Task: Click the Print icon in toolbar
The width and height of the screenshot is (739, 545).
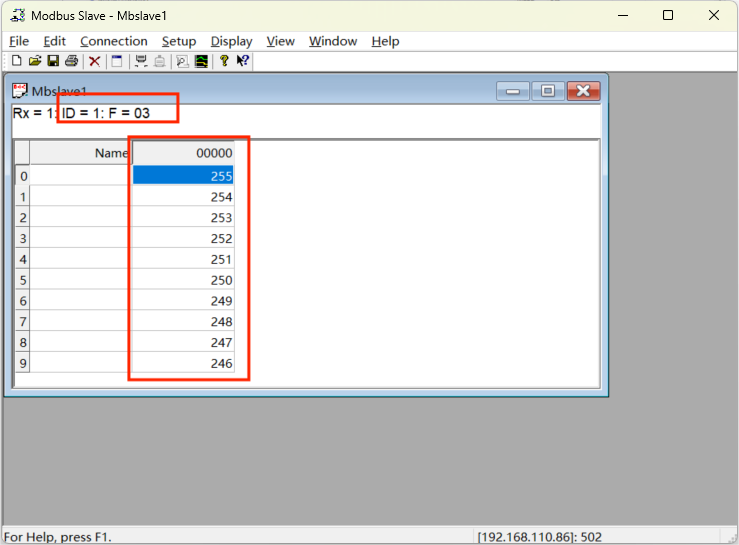Action: (x=72, y=61)
